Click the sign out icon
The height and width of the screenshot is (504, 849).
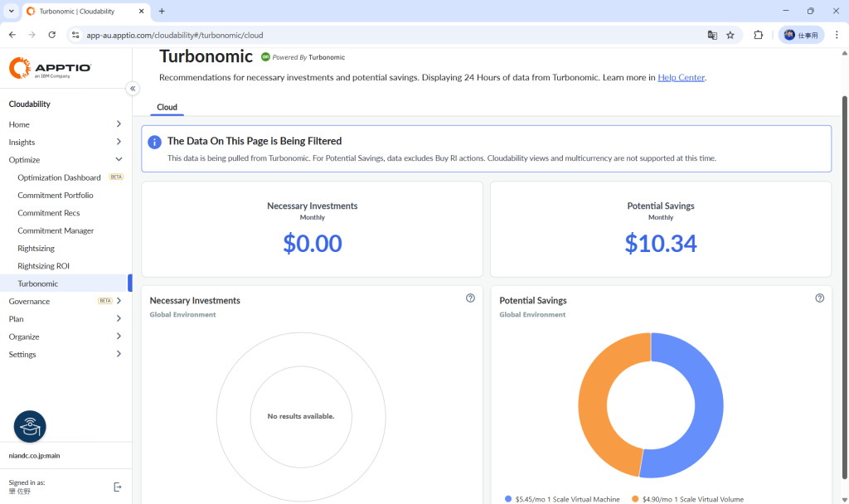[x=118, y=487]
